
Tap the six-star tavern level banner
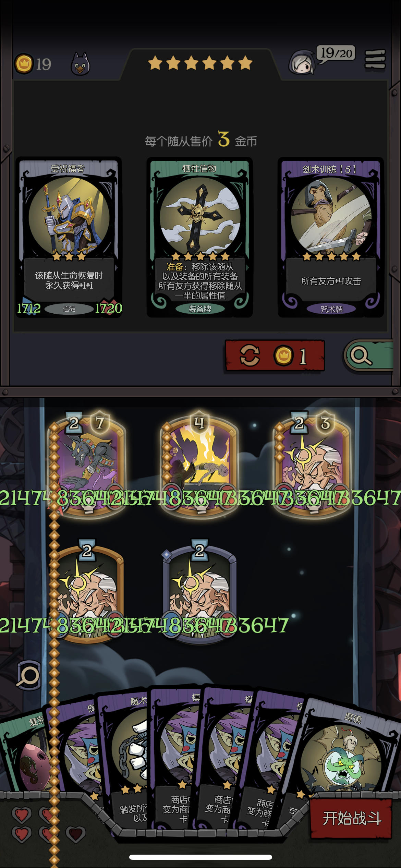(x=200, y=63)
